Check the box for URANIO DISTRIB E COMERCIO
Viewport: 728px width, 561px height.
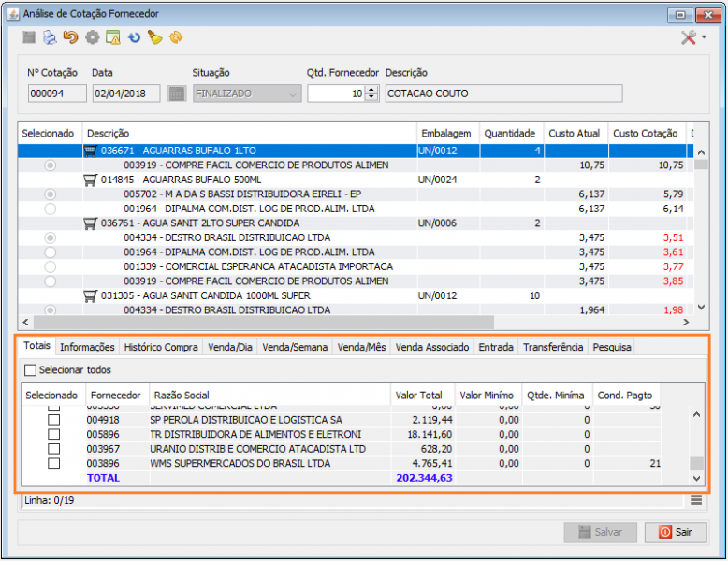coord(54,449)
